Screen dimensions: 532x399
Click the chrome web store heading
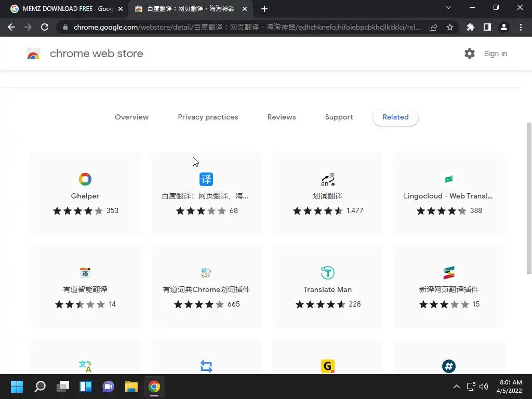pyautogui.click(x=96, y=54)
